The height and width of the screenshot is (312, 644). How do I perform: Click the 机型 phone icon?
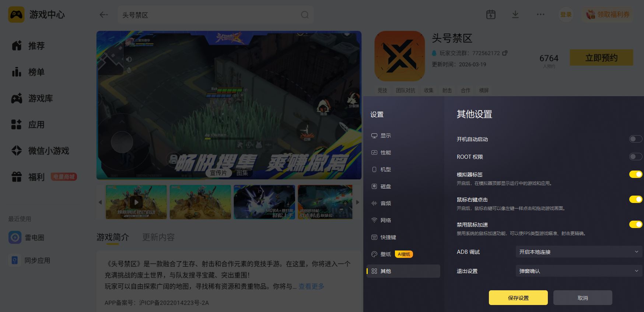[x=374, y=169]
